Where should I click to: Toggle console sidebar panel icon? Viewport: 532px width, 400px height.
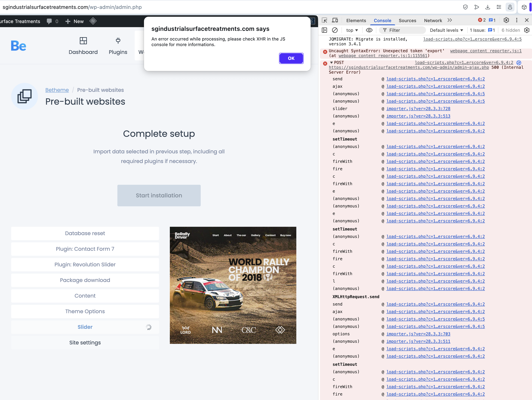click(x=324, y=30)
